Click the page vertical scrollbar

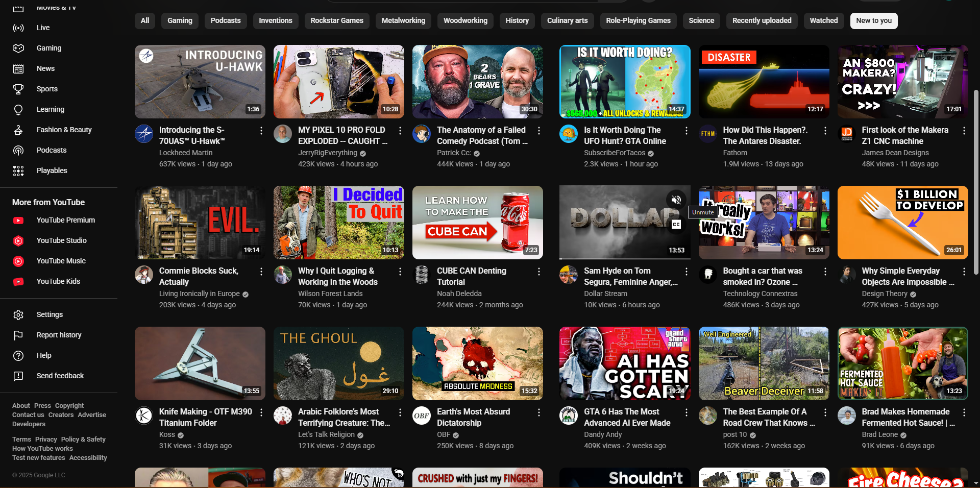click(x=976, y=184)
